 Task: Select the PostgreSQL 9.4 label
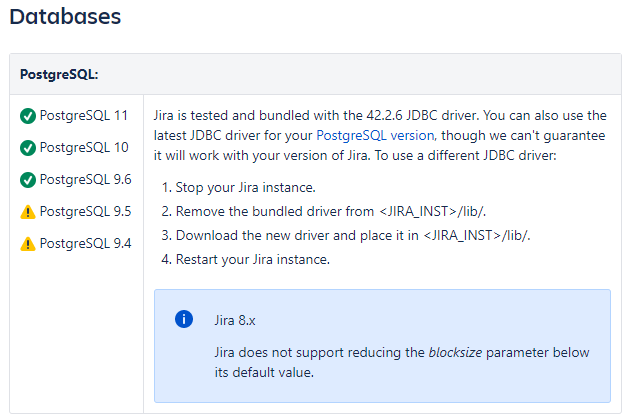coord(85,243)
